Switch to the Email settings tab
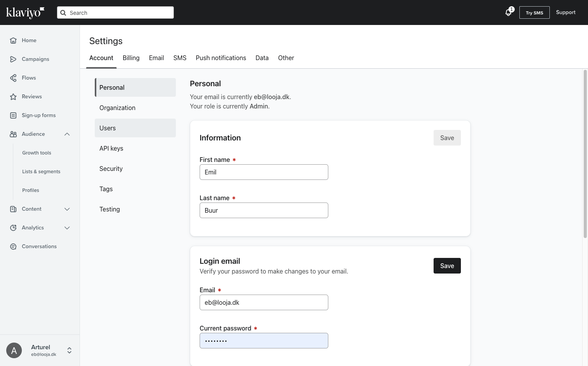The image size is (588, 366). (156, 58)
